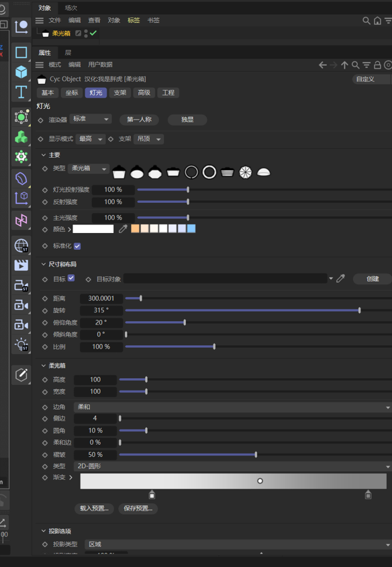
Task: Click the 创建 button
Action: pos(372,279)
